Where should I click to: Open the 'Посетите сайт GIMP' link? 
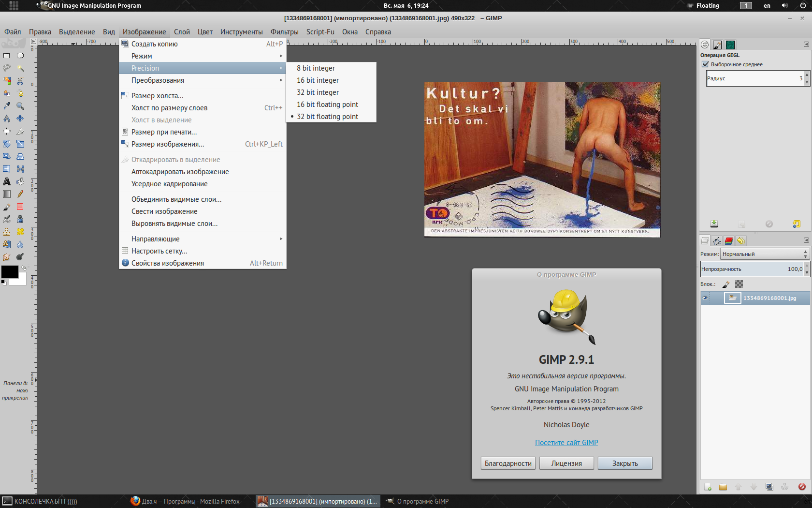[566, 443]
